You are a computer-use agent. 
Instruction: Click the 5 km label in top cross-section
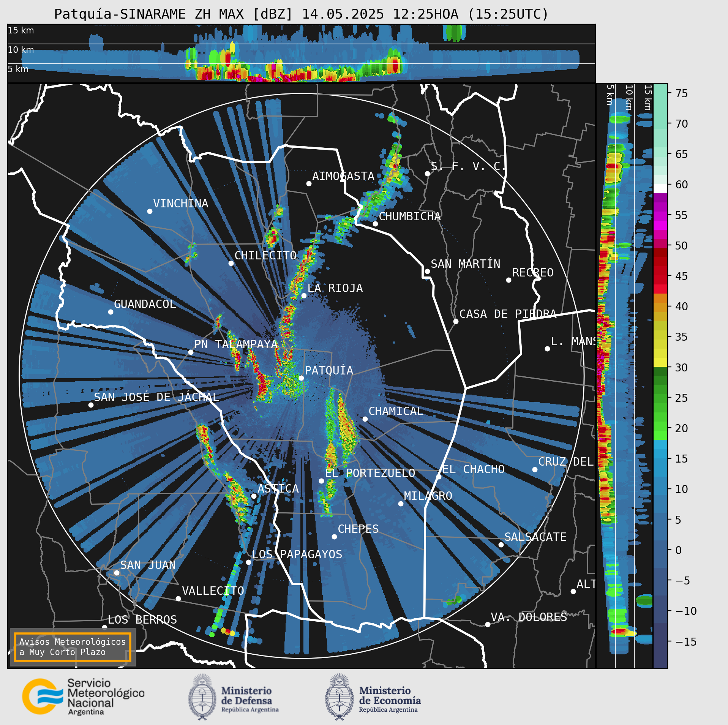[x=18, y=69]
